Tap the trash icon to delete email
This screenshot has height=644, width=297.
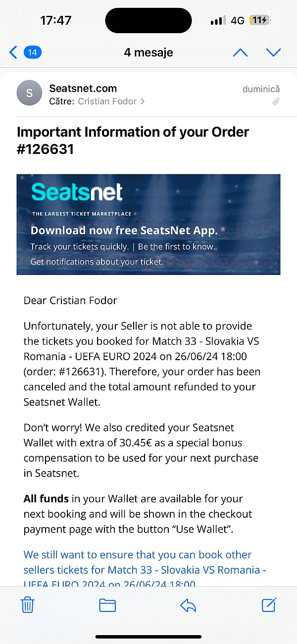click(28, 605)
